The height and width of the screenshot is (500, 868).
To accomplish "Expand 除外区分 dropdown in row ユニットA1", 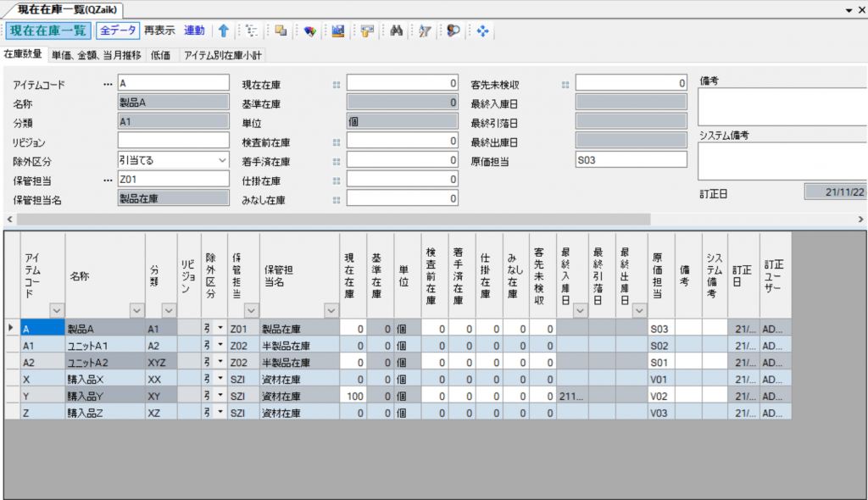I will click(220, 345).
